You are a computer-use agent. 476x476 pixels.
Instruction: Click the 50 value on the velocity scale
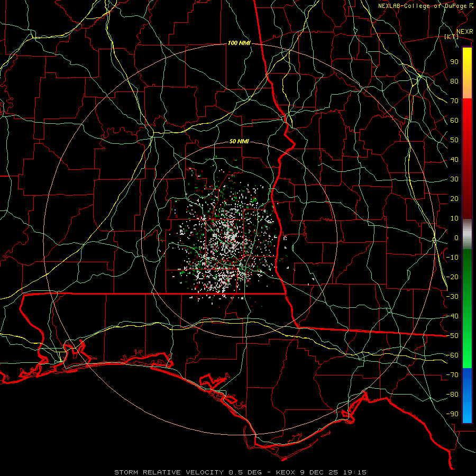tap(454, 140)
